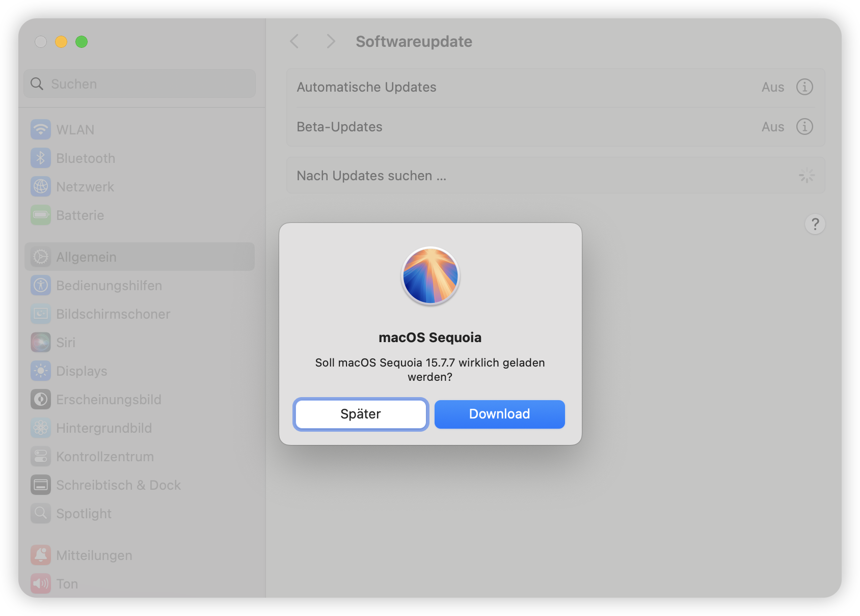Image resolution: width=860 pixels, height=616 pixels.
Task: Click the macOS Sequoia icon in the dialog
Action: [431, 275]
